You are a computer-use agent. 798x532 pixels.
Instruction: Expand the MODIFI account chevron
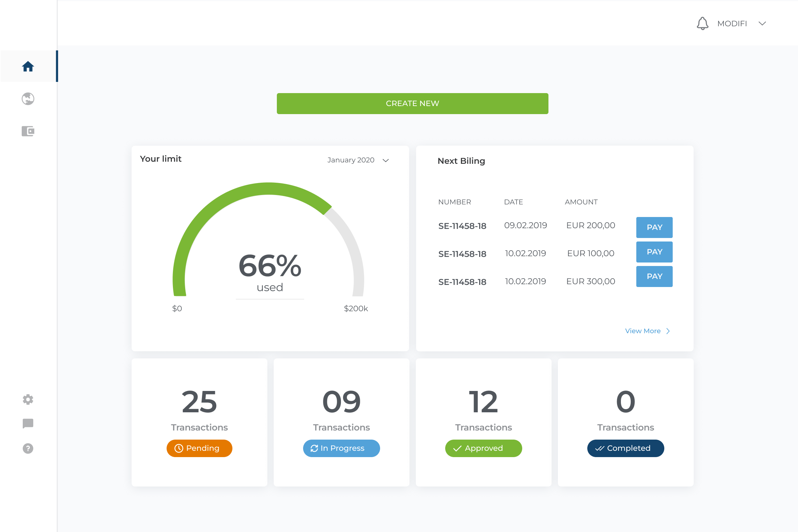pyautogui.click(x=762, y=23)
